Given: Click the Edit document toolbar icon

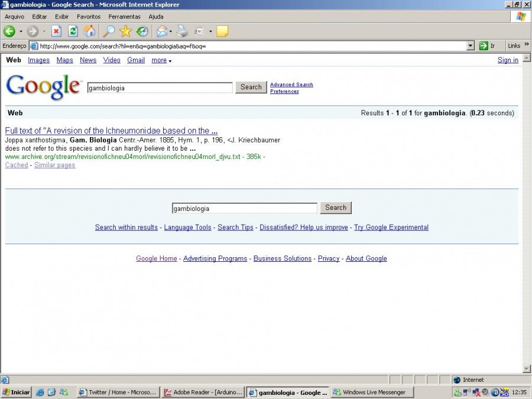Looking at the screenshot, I should tap(199, 31).
